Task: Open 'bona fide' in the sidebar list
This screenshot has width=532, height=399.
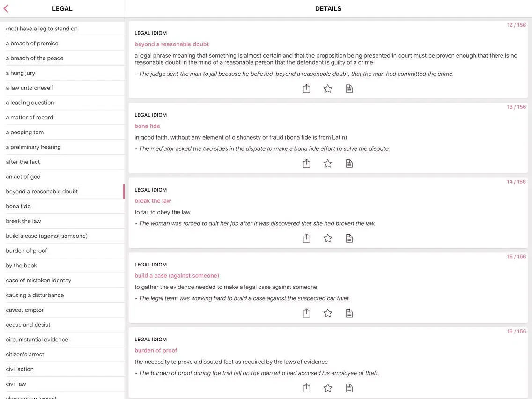Action: (x=62, y=206)
